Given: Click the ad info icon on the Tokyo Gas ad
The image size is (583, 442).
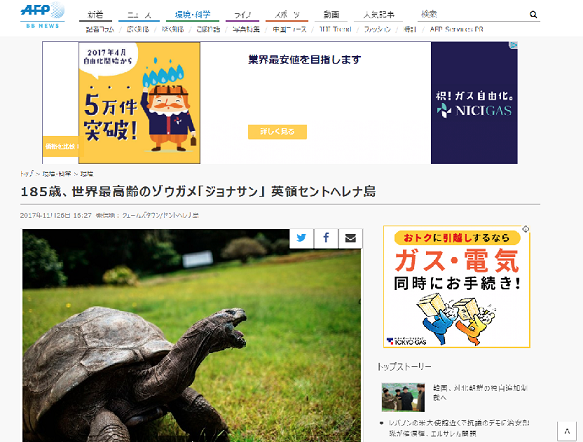Looking at the screenshot, I should 525,229.
